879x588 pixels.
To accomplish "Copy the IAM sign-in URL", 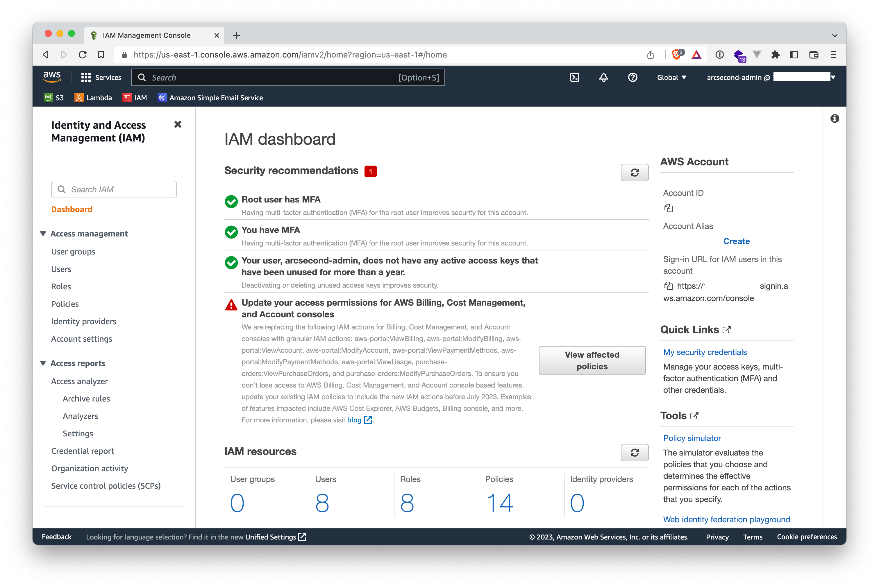I will (668, 286).
